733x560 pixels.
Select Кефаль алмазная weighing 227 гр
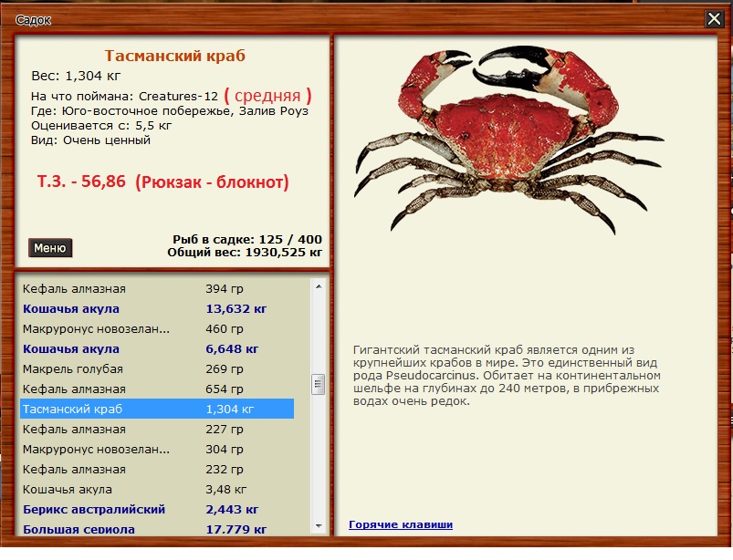click(155, 429)
